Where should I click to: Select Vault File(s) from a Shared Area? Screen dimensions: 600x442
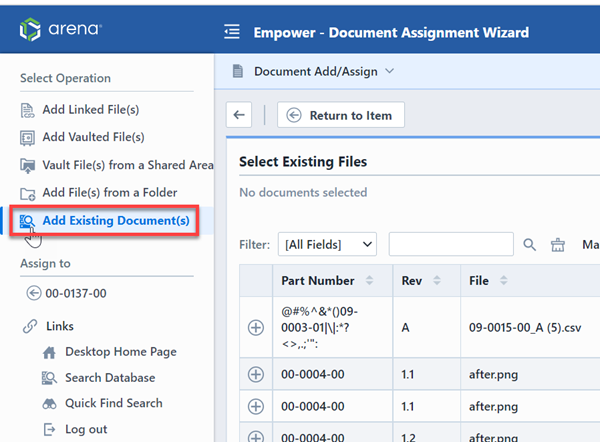(x=128, y=165)
